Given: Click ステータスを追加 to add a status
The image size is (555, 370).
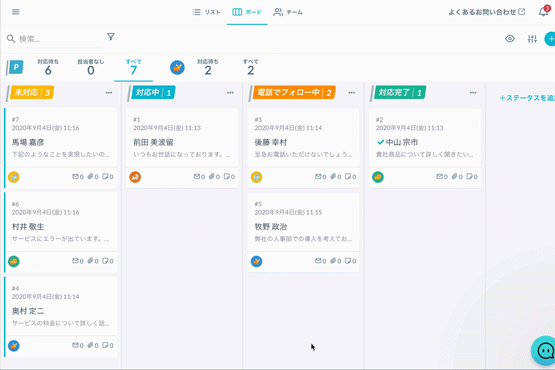Looking at the screenshot, I should [527, 98].
